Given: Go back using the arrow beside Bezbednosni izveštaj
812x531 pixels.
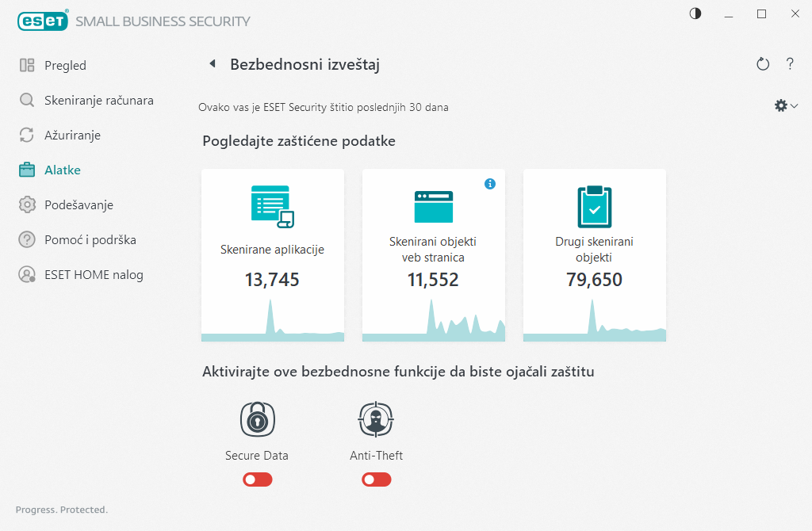Looking at the screenshot, I should tap(212, 64).
